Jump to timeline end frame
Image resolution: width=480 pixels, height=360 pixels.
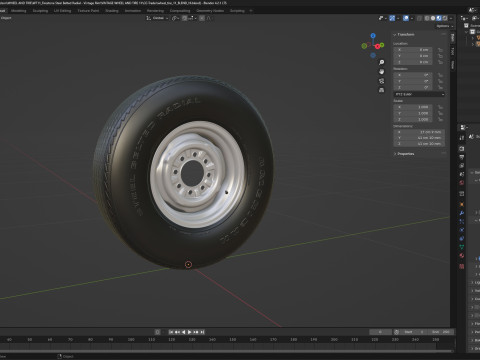coord(202,332)
